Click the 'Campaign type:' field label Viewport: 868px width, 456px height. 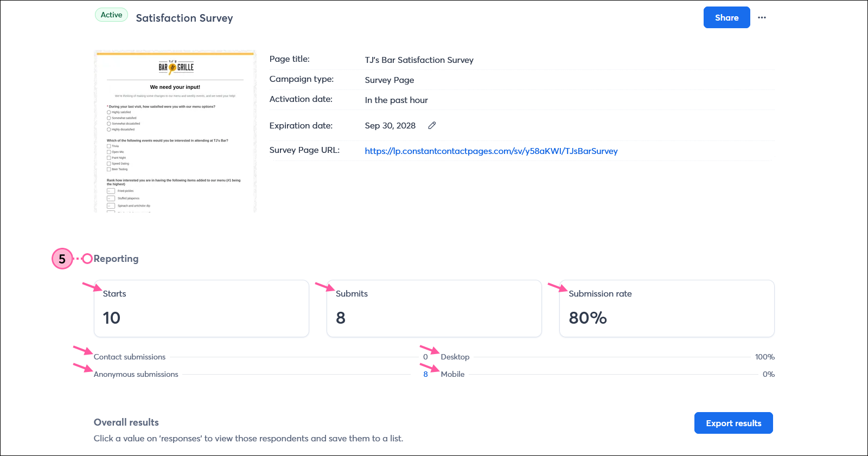302,79
